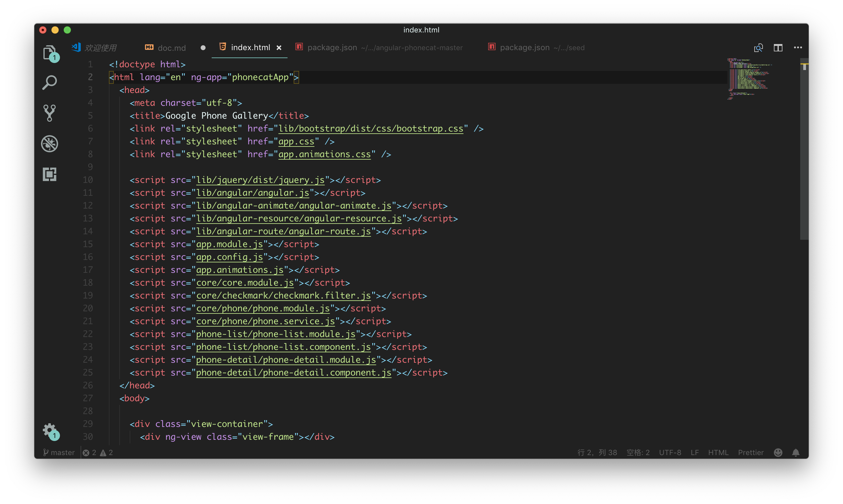Click the unsaved dot on doc.md tab
The image size is (843, 504).
(203, 47)
